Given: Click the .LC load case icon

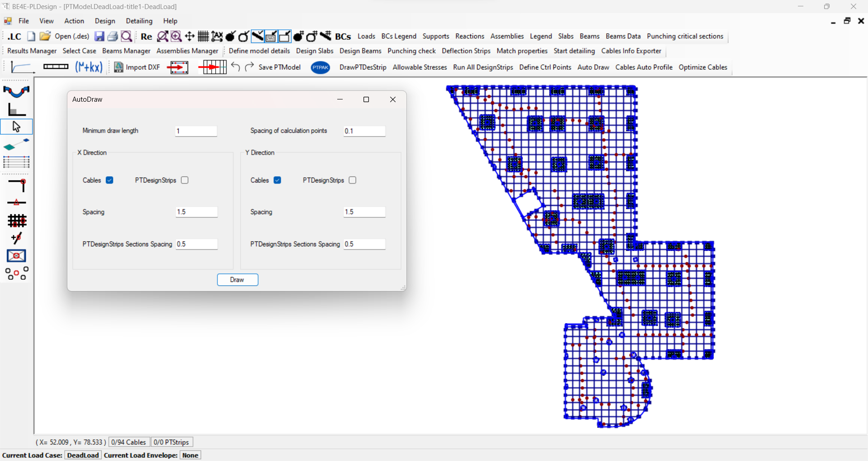Looking at the screenshot, I should pos(14,37).
